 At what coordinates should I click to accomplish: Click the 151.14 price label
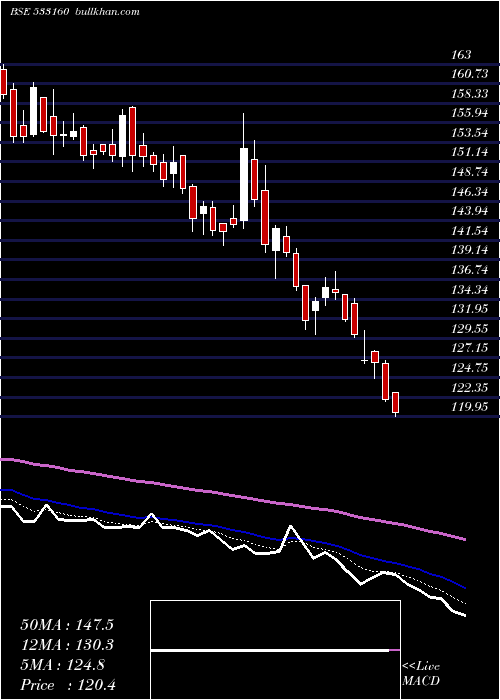[x=471, y=152]
